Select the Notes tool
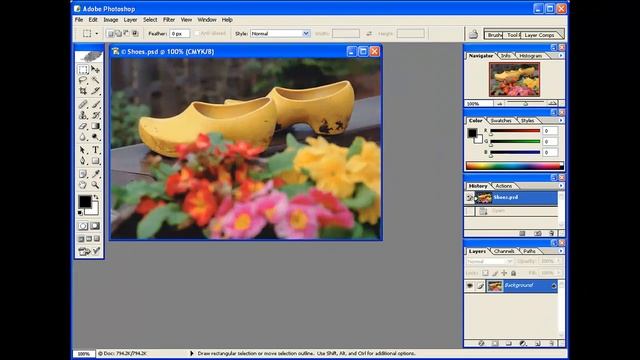Image resolution: width=640 pixels, height=360 pixels. coord(83,174)
